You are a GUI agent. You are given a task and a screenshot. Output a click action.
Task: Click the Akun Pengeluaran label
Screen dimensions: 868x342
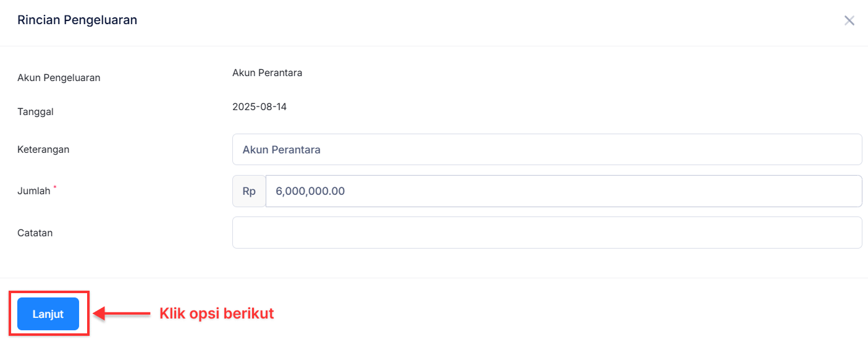(x=59, y=78)
